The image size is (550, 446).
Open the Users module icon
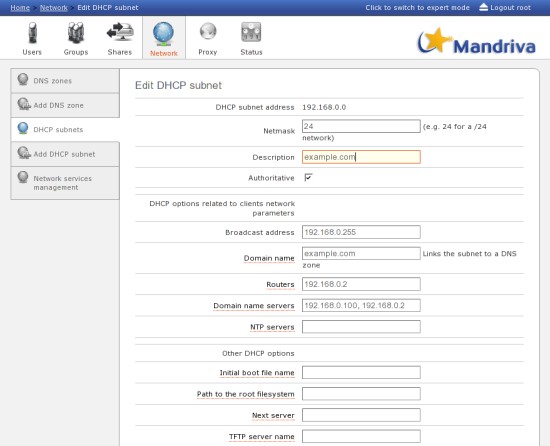[x=32, y=33]
